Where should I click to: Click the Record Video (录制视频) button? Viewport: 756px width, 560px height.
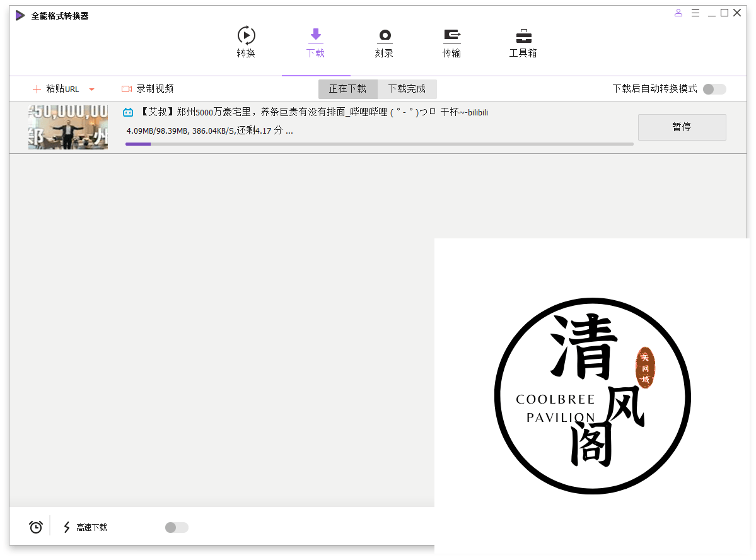(x=148, y=89)
